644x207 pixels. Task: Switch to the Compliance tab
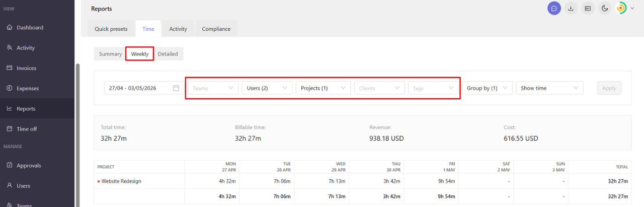click(x=216, y=29)
